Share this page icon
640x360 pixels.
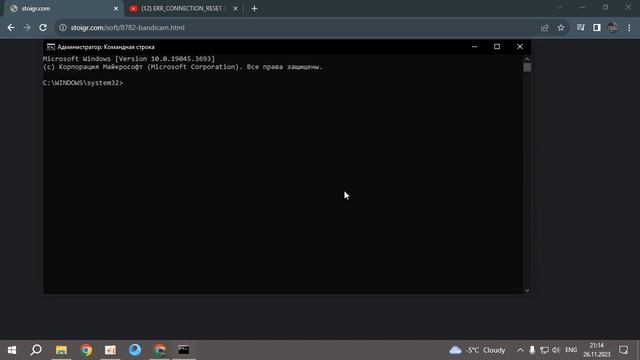pos(544,28)
